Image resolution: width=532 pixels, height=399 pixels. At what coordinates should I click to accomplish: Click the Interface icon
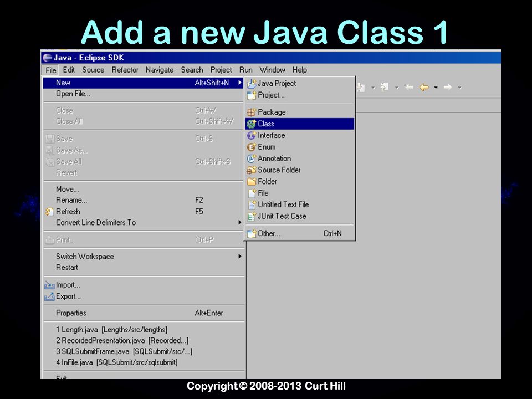252,135
